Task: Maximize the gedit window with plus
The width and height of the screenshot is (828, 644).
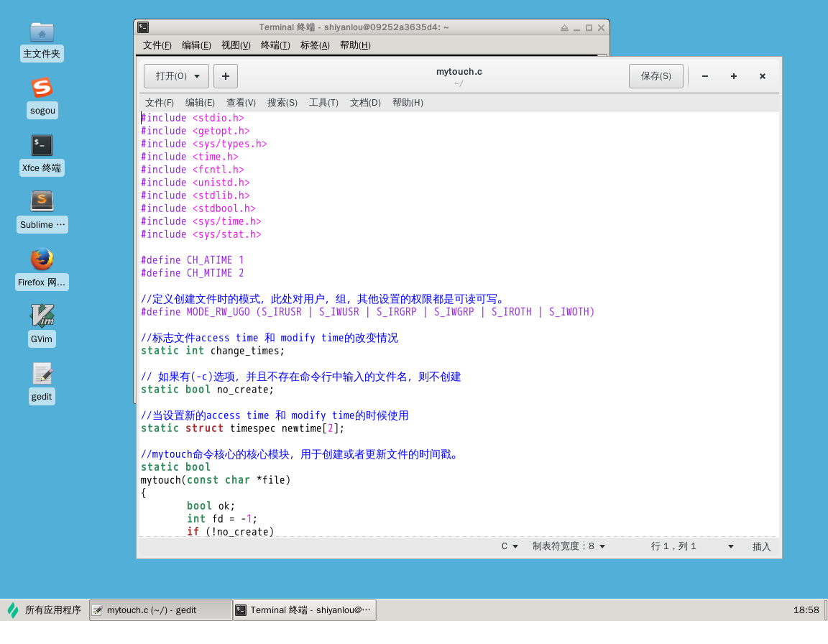Action: pyautogui.click(x=733, y=76)
